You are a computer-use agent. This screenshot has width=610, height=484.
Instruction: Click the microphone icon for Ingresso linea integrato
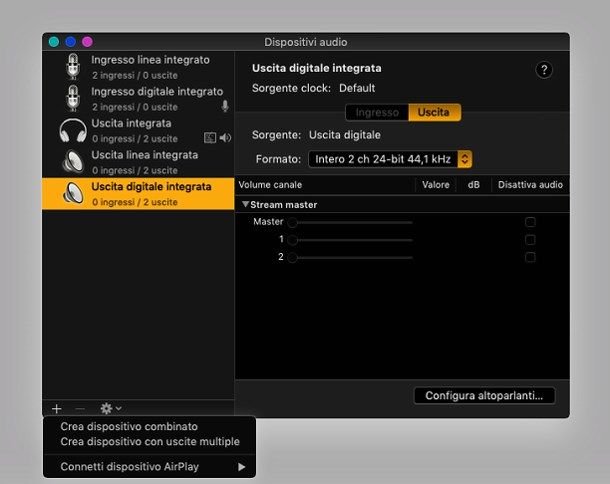(73, 66)
